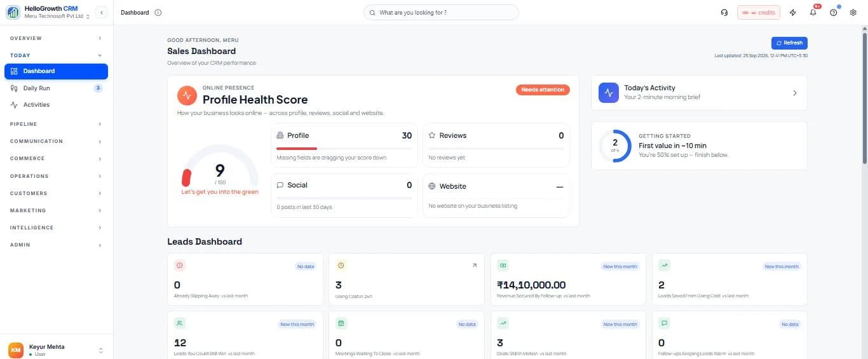Open the Getting Started setup card
Viewport: 868px width, 359px height.
click(699, 146)
